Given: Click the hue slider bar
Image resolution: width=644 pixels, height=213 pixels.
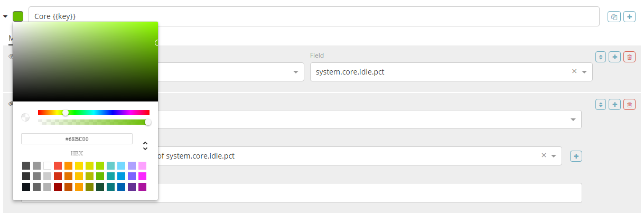Looking at the screenshot, I should point(106,112).
